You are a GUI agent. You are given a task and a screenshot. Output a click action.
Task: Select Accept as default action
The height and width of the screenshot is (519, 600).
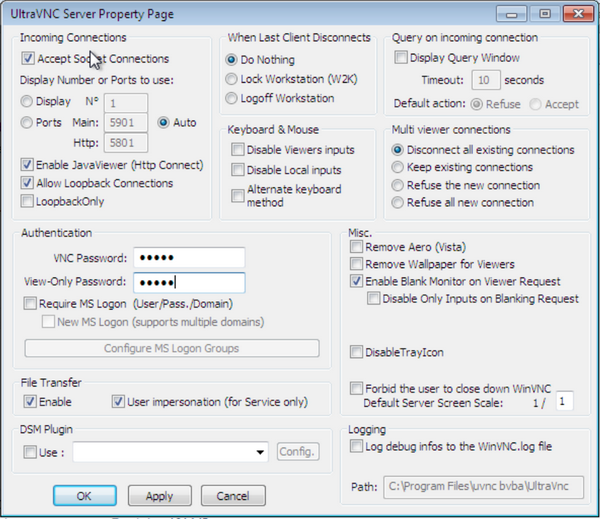[535, 104]
